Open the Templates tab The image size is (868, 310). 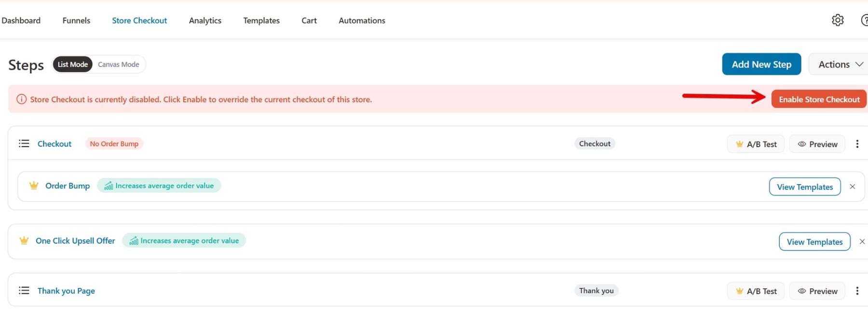coord(261,20)
